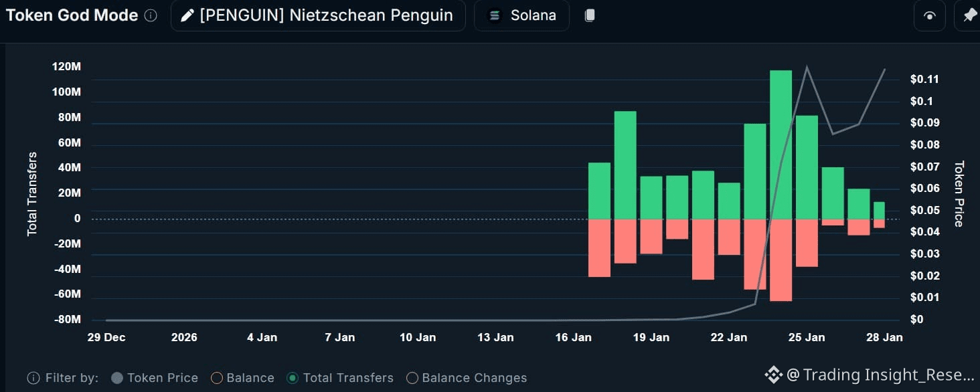Click the 28 Jan date label on axis
980x392 pixels.
click(884, 337)
